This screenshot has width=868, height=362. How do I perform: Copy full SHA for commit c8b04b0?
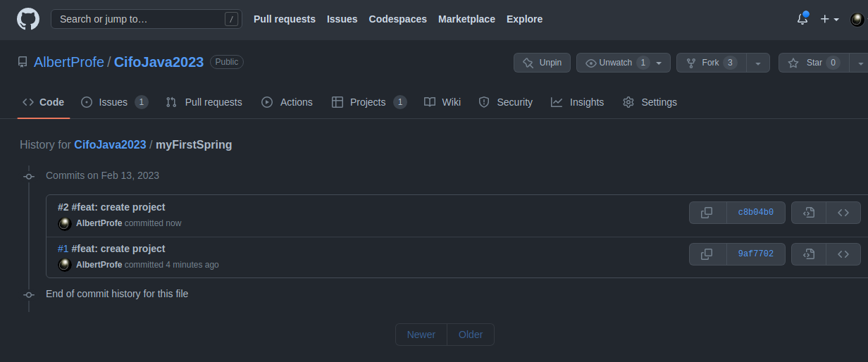coord(707,213)
